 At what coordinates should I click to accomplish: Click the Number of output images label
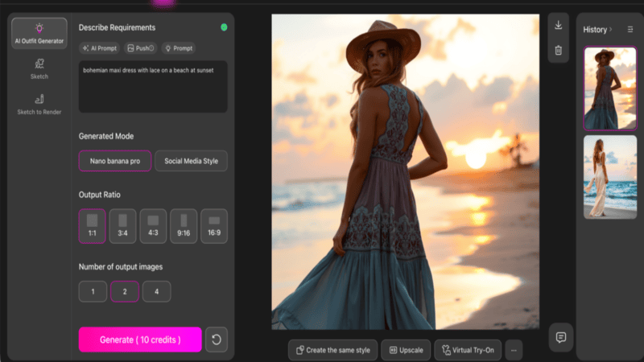121,267
